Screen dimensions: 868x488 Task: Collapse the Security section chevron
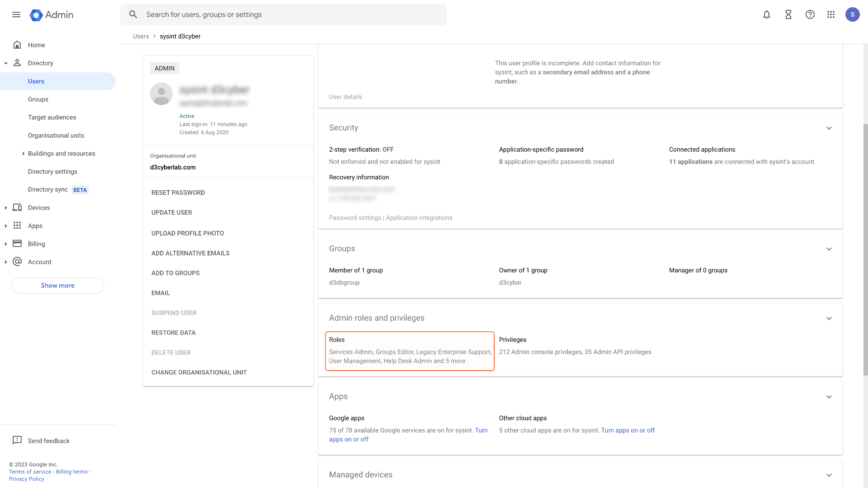pos(829,128)
